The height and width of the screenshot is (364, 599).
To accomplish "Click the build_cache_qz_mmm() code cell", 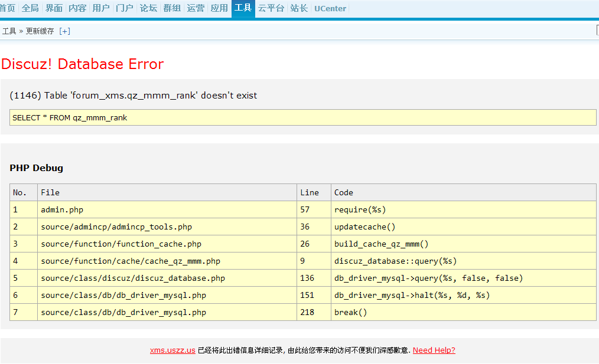I will pyautogui.click(x=463, y=244).
